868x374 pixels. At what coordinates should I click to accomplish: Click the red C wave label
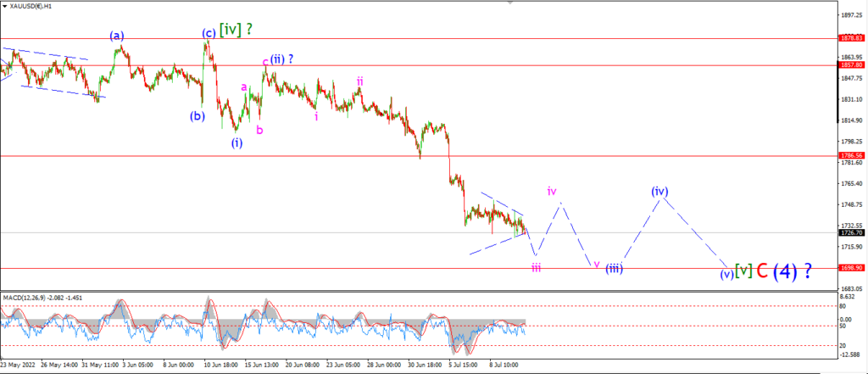[x=762, y=271]
